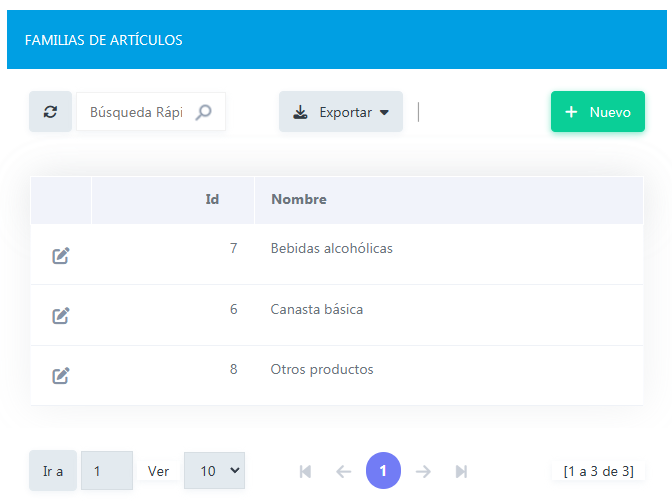Edit the Canasta básica row
The height and width of the screenshot is (501, 672).
pyautogui.click(x=60, y=315)
